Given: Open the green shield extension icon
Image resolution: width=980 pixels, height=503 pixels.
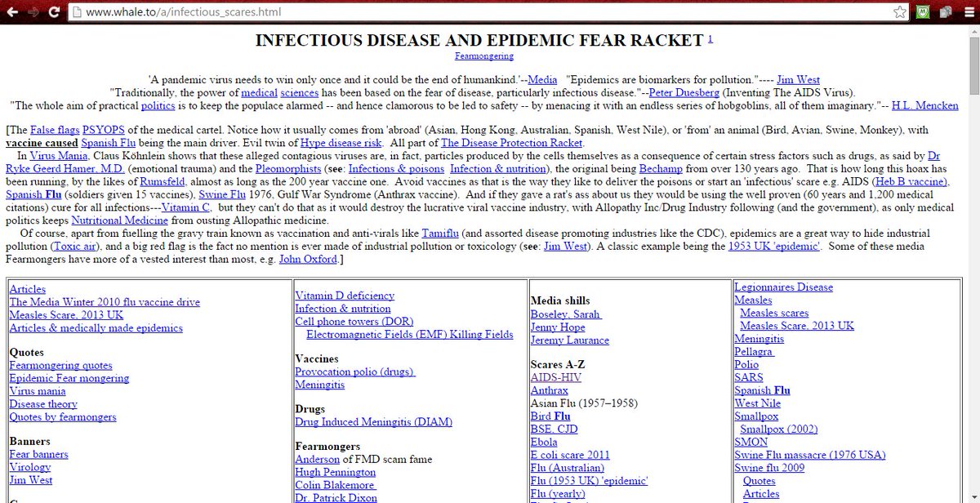Looking at the screenshot, I should tap(923, 12).
